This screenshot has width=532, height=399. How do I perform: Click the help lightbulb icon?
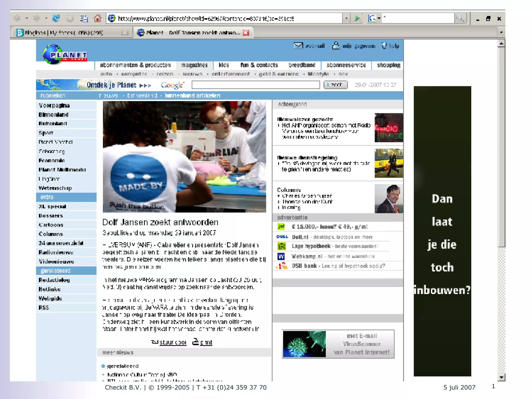(x=384, y=46)
